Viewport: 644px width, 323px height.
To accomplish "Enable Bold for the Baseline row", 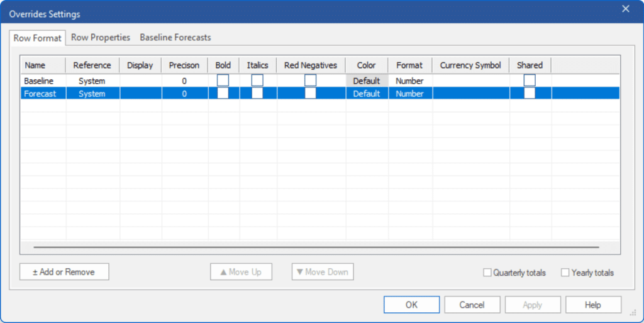I will click(223, 81).
